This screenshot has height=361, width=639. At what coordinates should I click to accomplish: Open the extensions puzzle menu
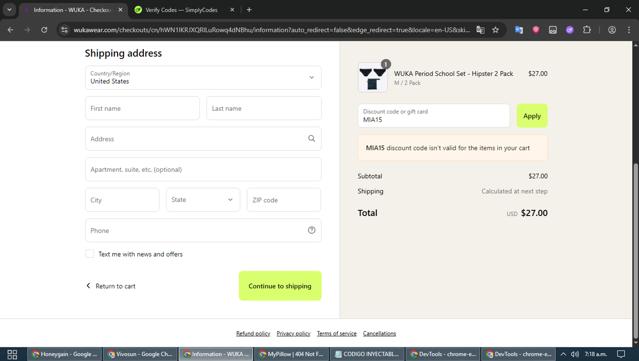click(x=587, y=30)
